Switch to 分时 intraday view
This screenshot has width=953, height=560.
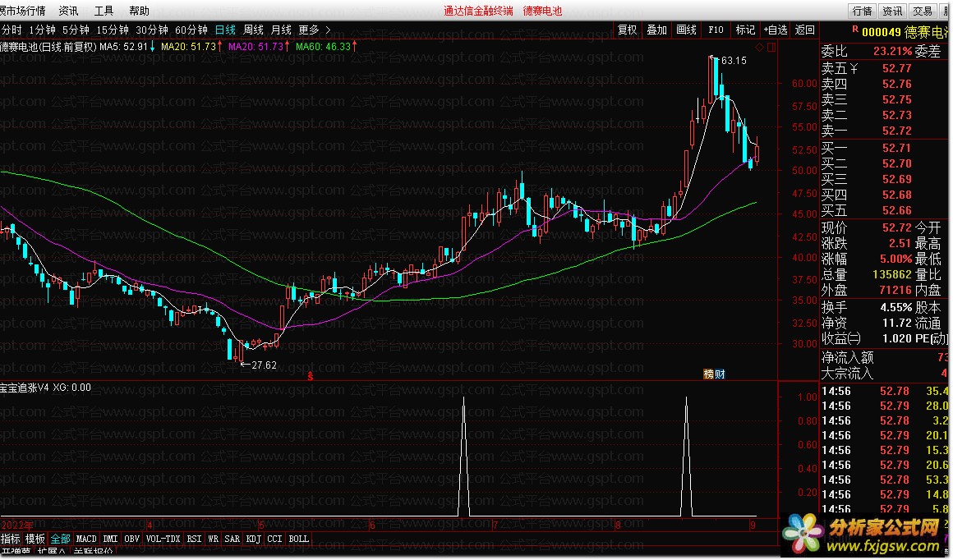(x=12, y=30)
